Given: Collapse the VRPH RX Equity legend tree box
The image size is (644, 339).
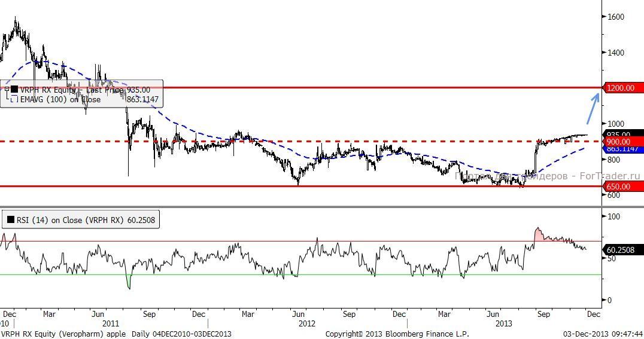Looking at the screenshot, I should pos(7,89).
